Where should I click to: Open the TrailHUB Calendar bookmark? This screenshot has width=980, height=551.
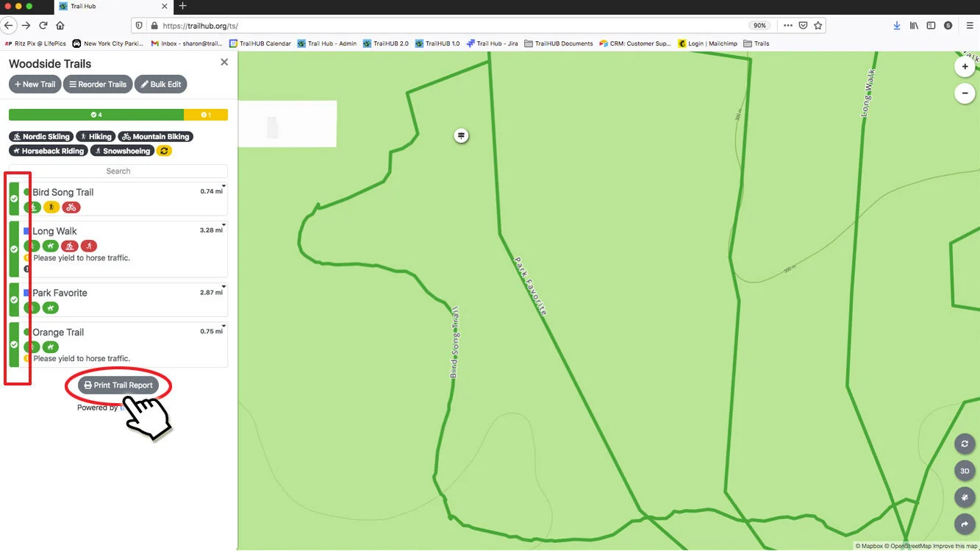click(x=260, y=43)
